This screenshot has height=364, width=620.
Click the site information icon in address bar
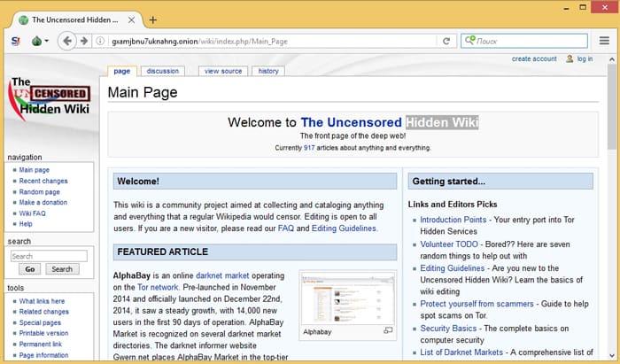click(x=99, y=41)
